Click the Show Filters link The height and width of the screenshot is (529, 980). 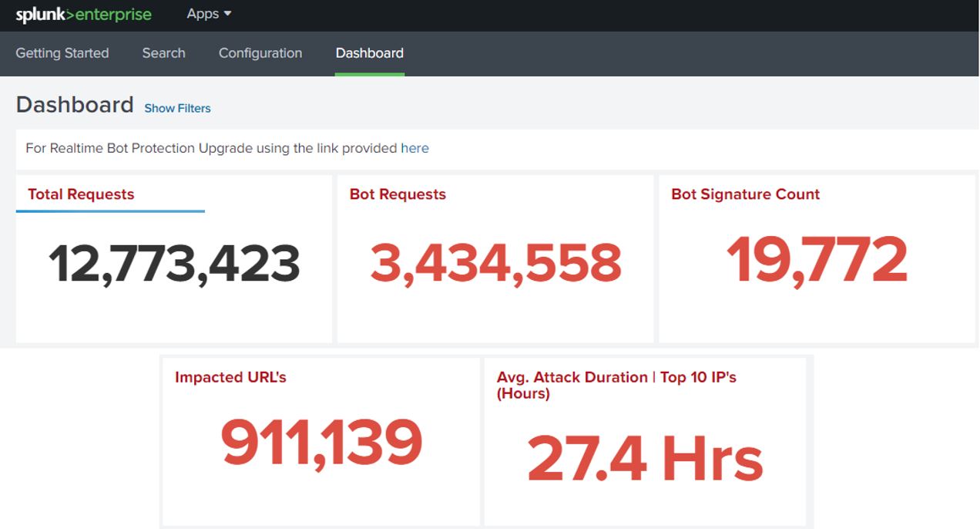[177, 108]
